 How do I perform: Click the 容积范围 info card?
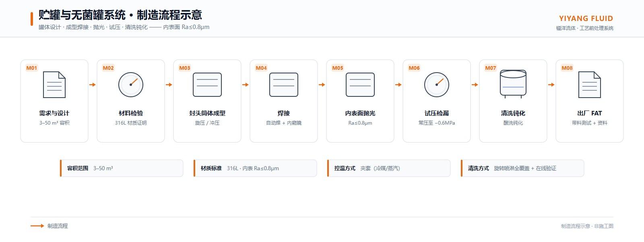[x=122, y=168]
